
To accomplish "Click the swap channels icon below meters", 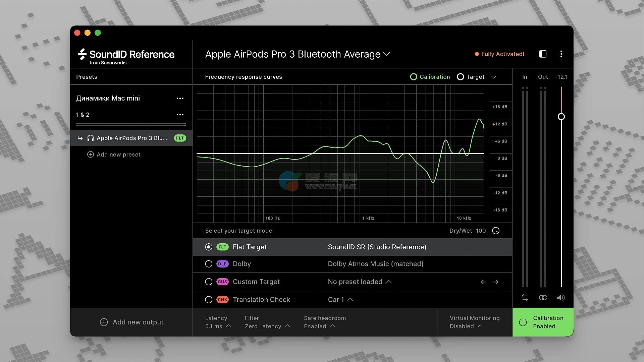I will coord(525,298).
